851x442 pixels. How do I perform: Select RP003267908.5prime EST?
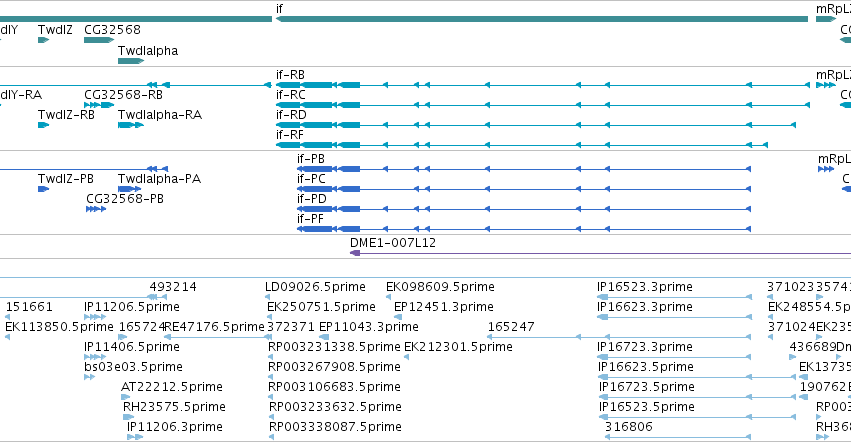(x=334, y=368)
